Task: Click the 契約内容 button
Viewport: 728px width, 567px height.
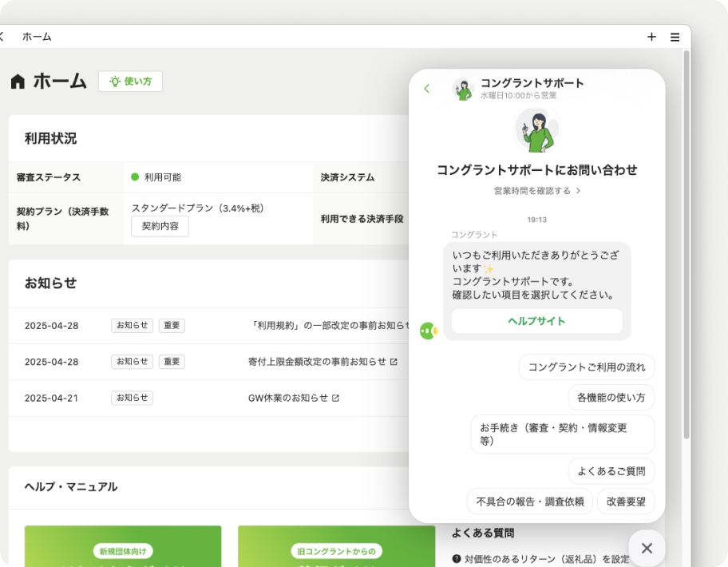Action: (160, 226)
